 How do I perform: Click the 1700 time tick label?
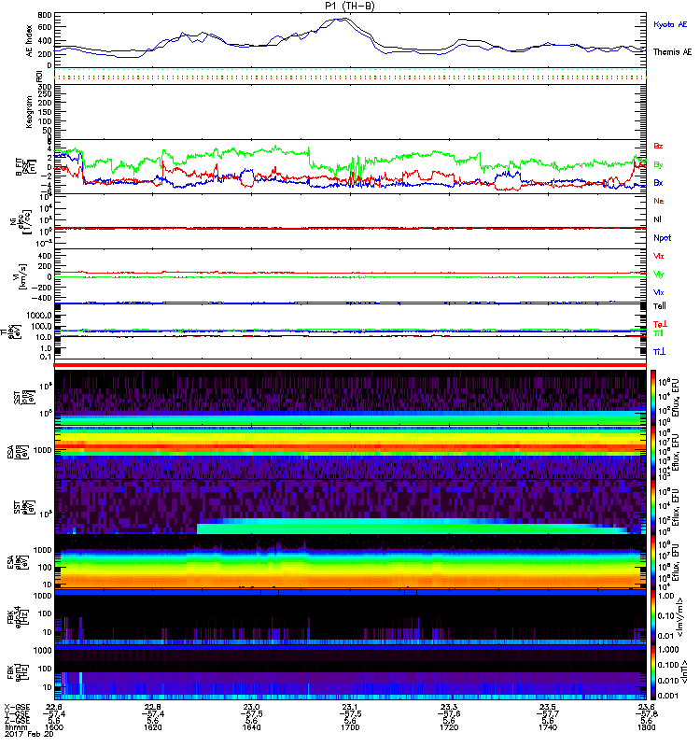point(350,727)
